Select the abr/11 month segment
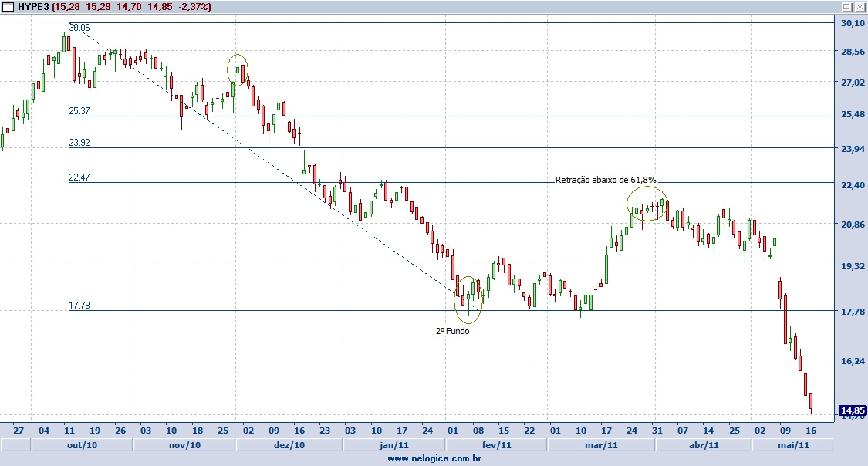The width and height of the screenshot is (868, 466). coord(703,445)
